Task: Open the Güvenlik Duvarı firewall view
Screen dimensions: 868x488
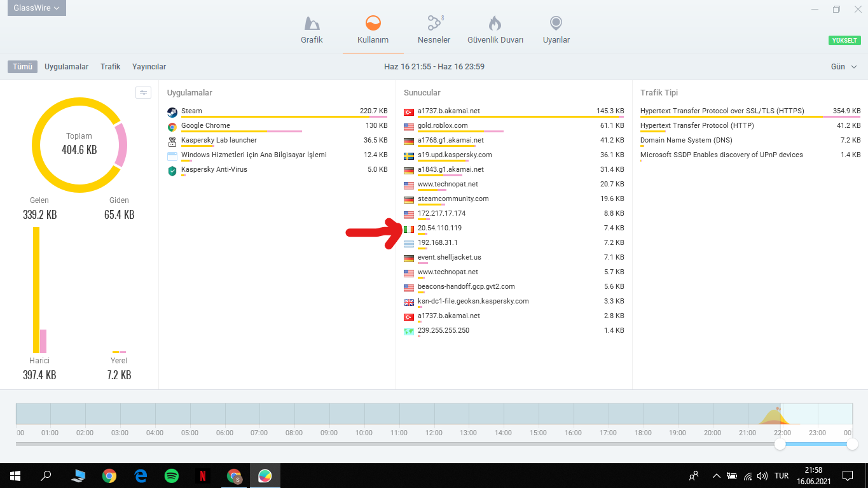Action: (495, 30)
